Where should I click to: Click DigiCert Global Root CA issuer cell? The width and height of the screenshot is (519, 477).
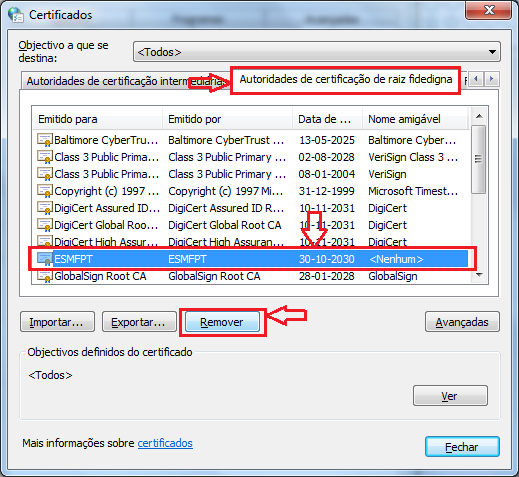click(225, 225)
